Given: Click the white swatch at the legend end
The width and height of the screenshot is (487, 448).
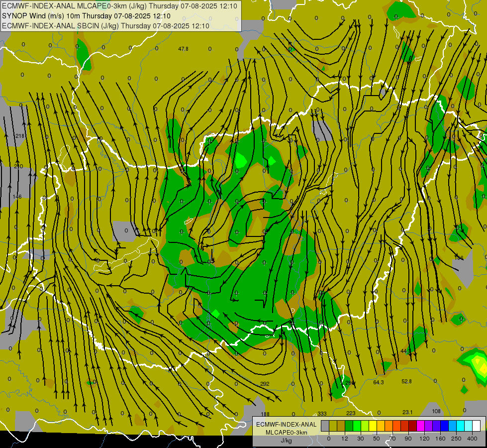Looking at the screenshot, I should tap(477, 426).
